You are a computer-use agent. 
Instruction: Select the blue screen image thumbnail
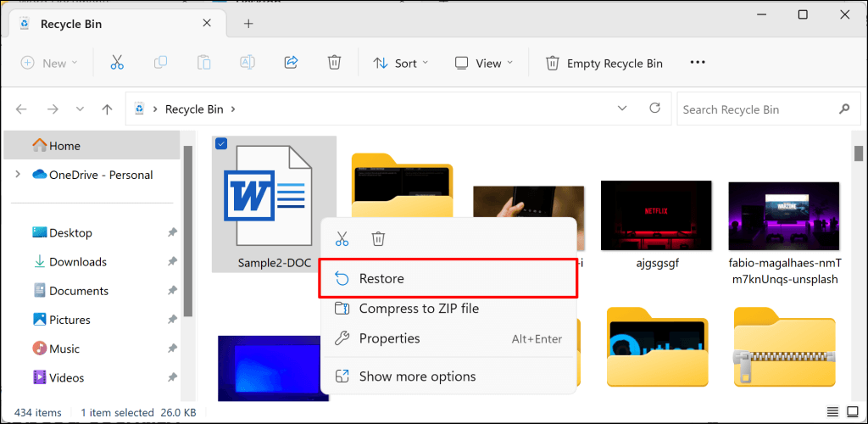(273, 367)
